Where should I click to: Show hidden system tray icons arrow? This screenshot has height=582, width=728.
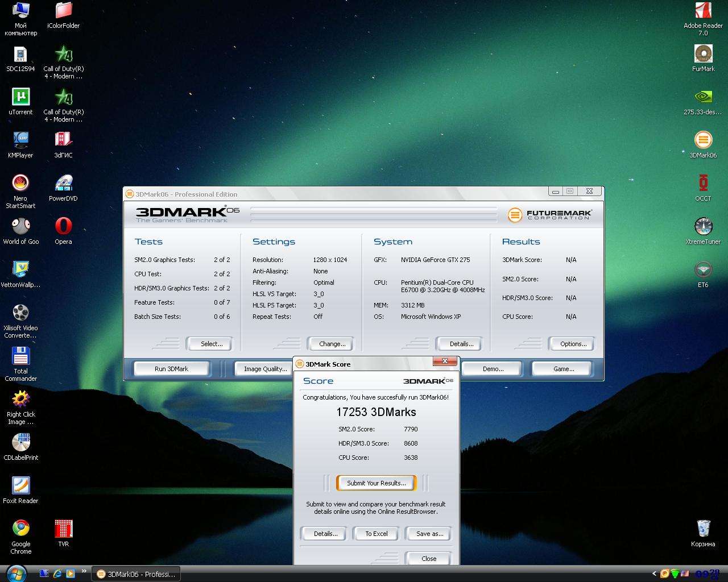pos(654,574)
